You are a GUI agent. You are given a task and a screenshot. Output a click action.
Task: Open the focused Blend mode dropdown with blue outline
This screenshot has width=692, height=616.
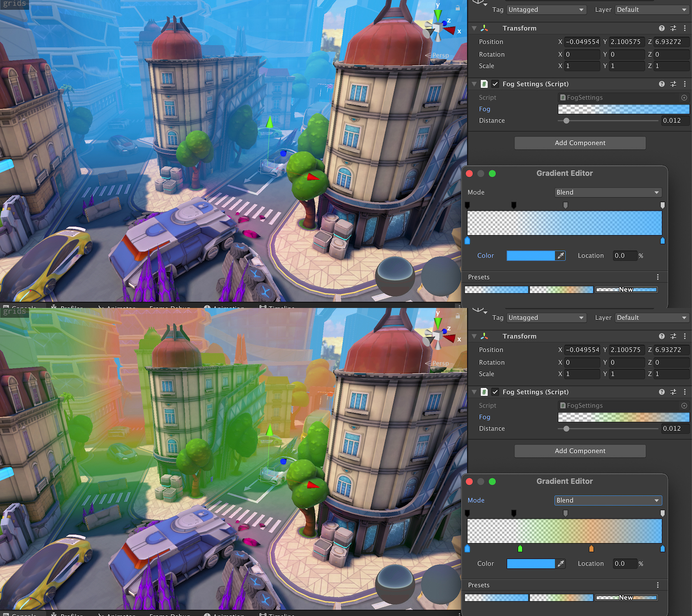click(x=608, y=500)
